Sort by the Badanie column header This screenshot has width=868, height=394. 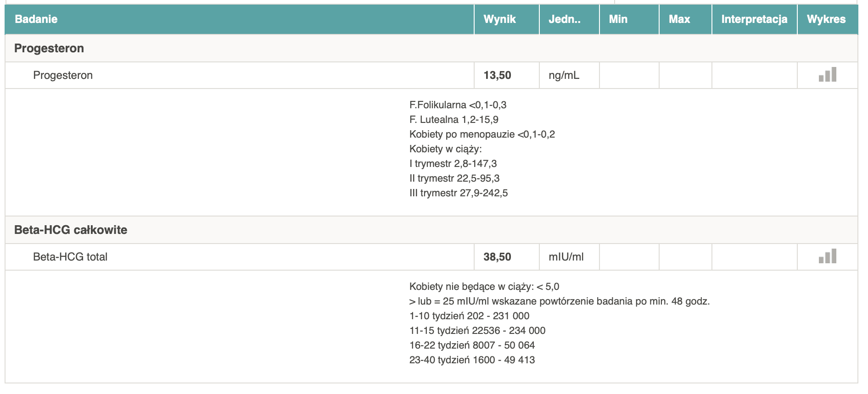pyautogui.click(x=36, y=19)
